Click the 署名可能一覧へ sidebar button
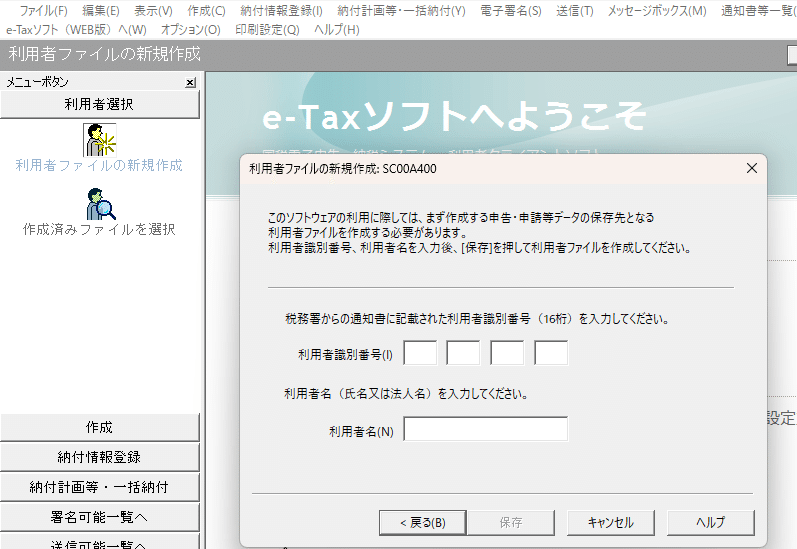 pyautogui.click(x=100, y=517)
